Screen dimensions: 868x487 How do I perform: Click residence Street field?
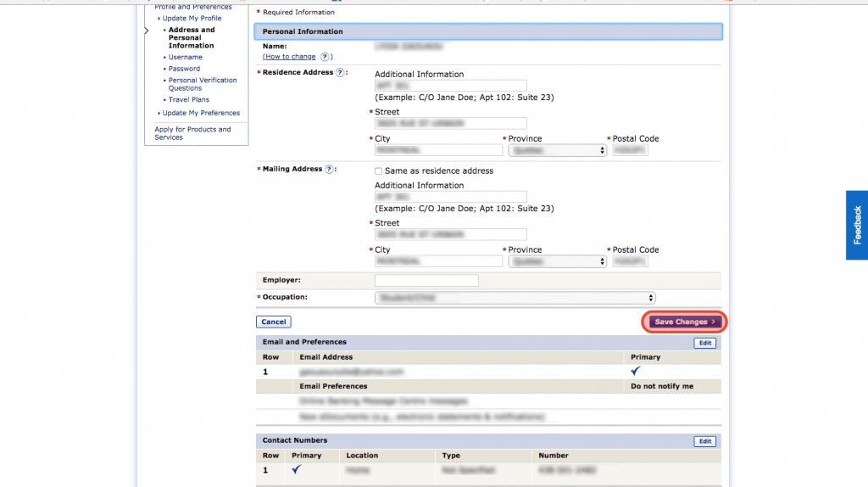click(451, 124)
